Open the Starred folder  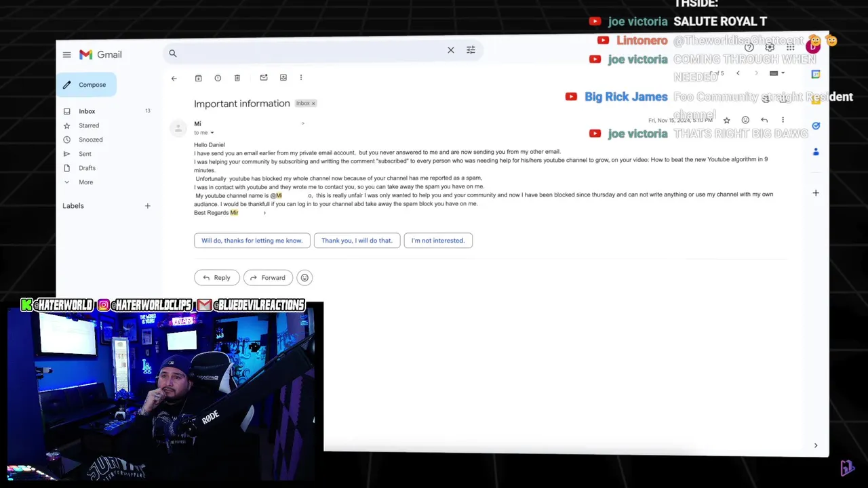[x=89, y=125]
